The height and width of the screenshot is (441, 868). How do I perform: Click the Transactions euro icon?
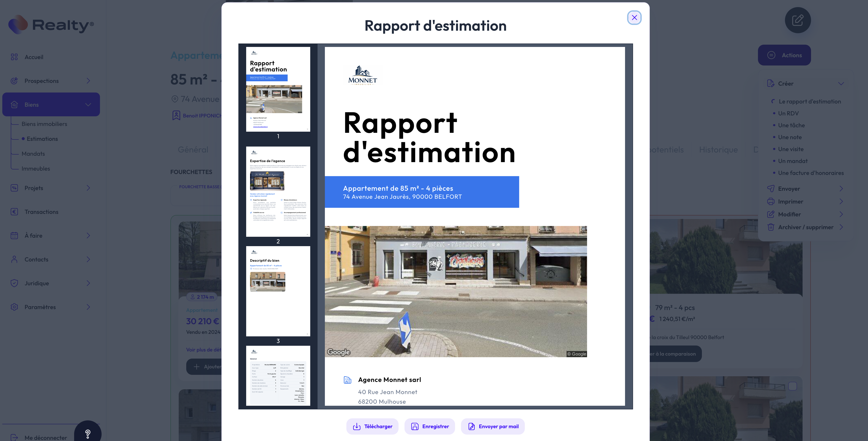pos(14,212)
